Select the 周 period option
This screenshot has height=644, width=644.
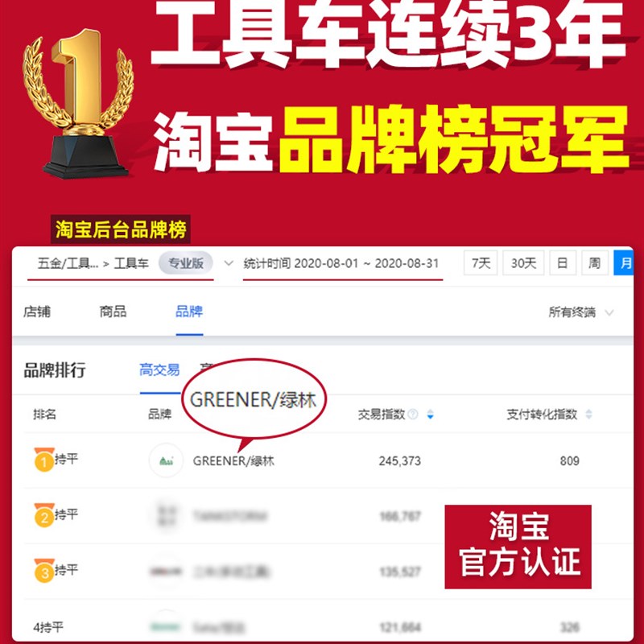(x=595, y=263)
